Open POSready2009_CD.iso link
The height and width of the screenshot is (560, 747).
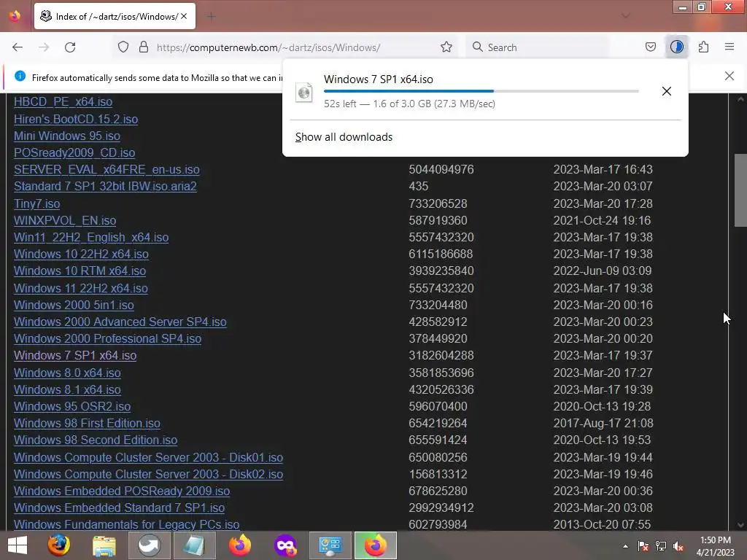click(74, 153)
